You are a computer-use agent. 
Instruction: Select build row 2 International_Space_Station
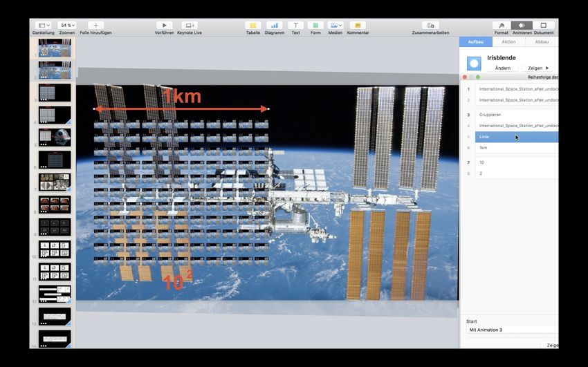coord(517,100)
